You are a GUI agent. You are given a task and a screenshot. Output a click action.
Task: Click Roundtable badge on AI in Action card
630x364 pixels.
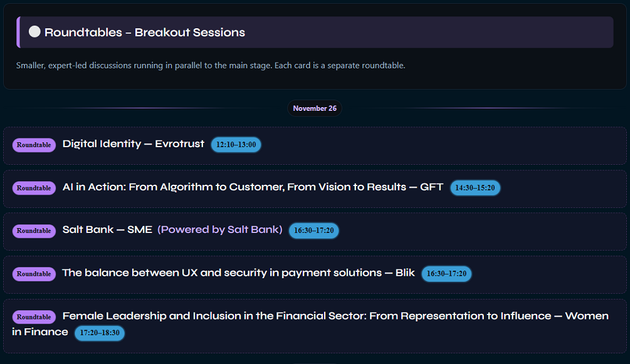coord(34,188)
